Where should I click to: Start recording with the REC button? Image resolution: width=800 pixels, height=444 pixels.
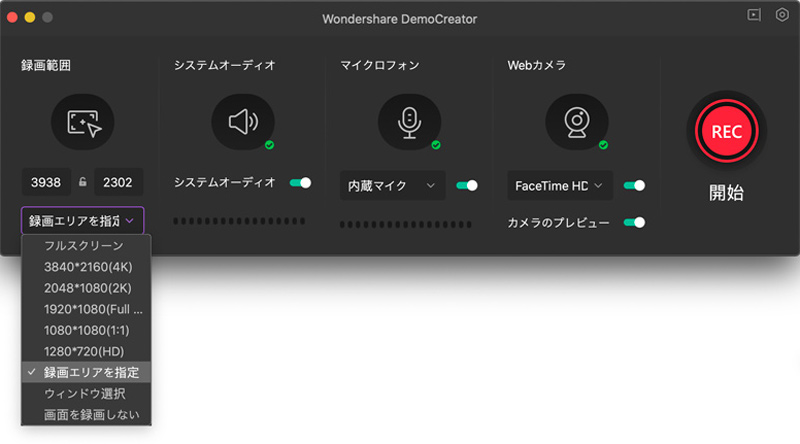pos(727,132)
